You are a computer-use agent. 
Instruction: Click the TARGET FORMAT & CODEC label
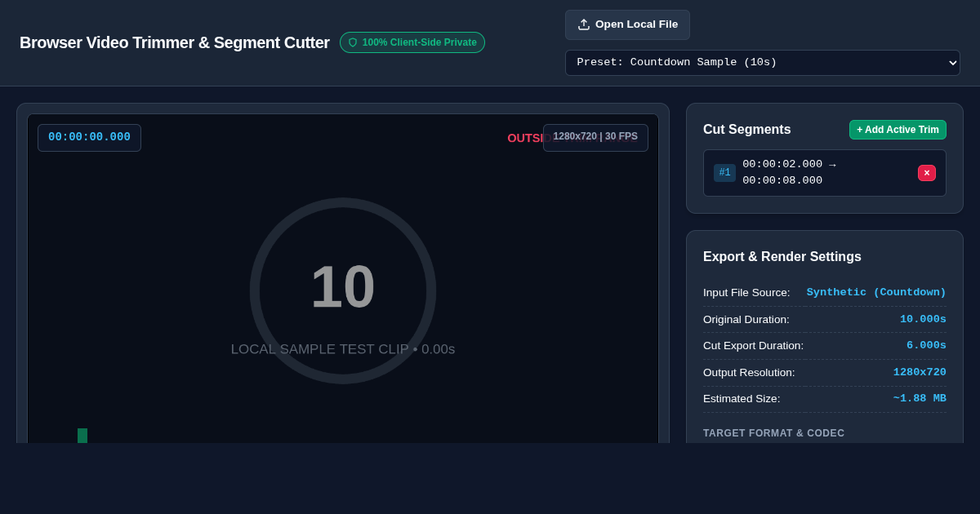point(774,433)
